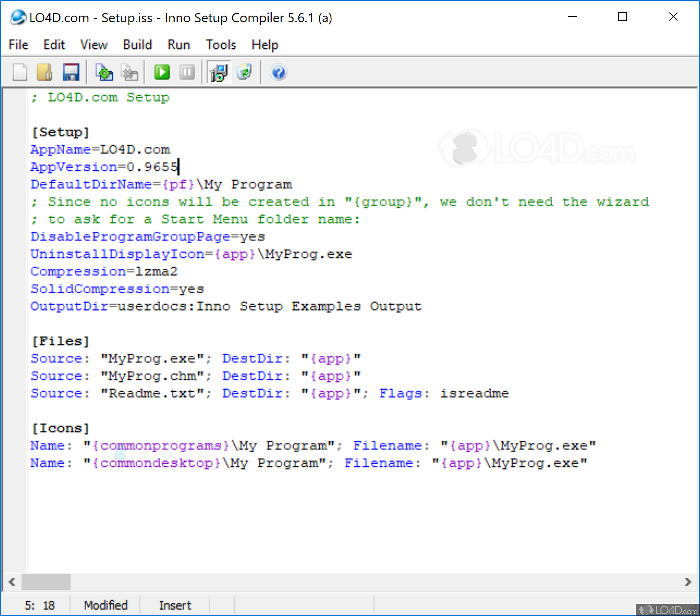Click the '; LO4D.com Setup' comment line
700x616 pixels.
tap(100, 98)
